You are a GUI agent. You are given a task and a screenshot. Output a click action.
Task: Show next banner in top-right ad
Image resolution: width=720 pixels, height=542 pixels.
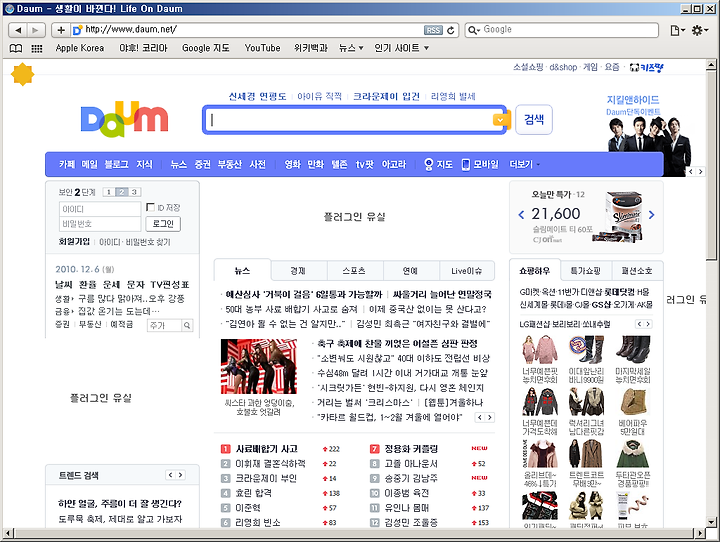pyautogui.click(x=700, y=171)
